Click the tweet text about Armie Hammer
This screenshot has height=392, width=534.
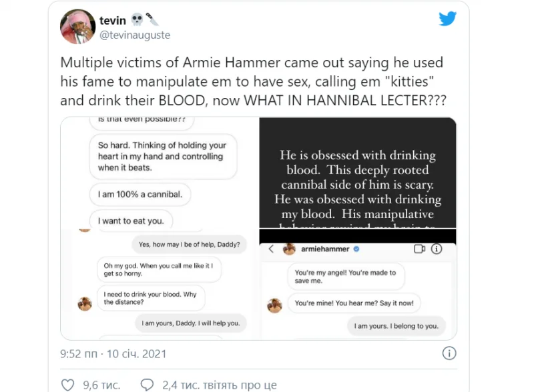(253, 81)
